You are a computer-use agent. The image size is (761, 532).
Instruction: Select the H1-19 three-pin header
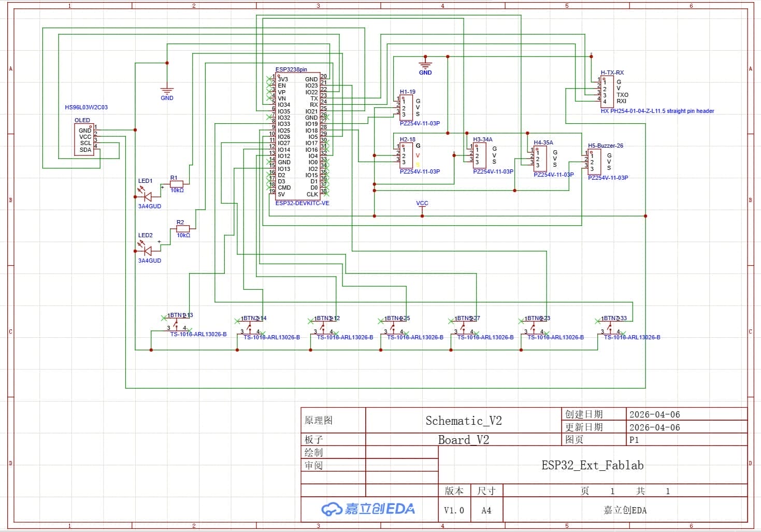[406, 107]
